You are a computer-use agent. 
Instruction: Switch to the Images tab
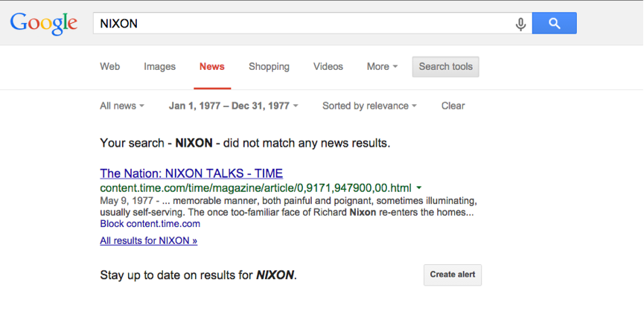[x=159, y=66]
